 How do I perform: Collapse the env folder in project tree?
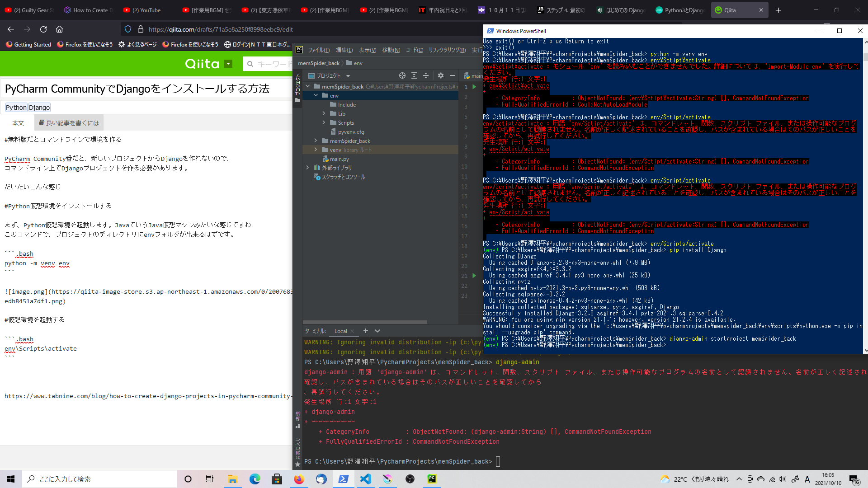pos(316,95)
